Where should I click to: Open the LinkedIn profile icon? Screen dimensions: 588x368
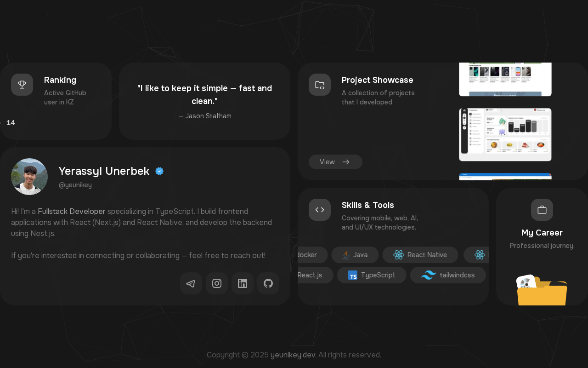[x=243, y=283]
